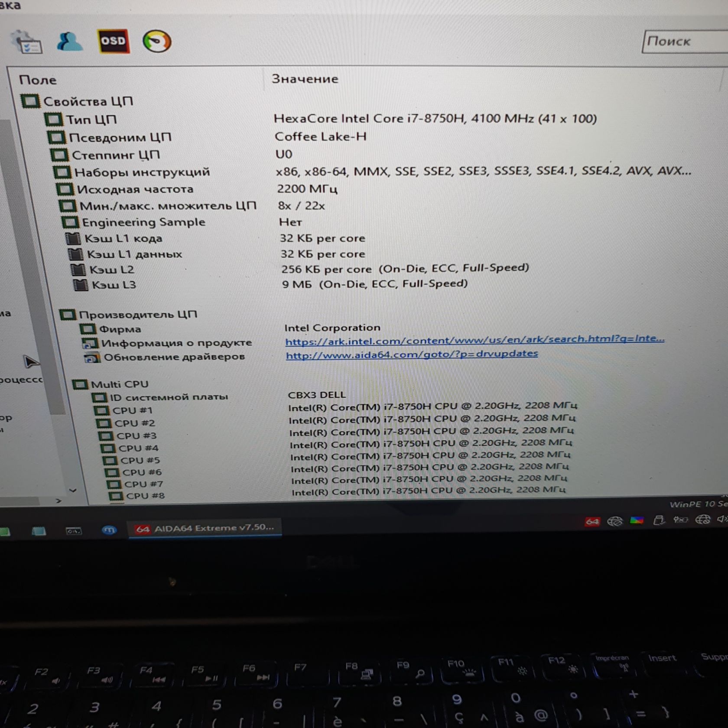The height and width of the screenshot is (728, 728).
Task: Click the Свойства ЦП group chip icon
Action: click(30, 101)
